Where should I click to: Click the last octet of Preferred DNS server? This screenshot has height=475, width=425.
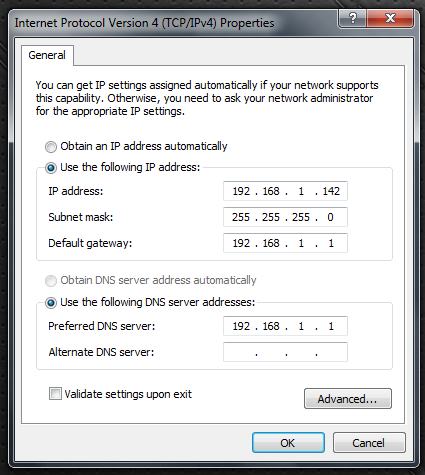(331, 326)
